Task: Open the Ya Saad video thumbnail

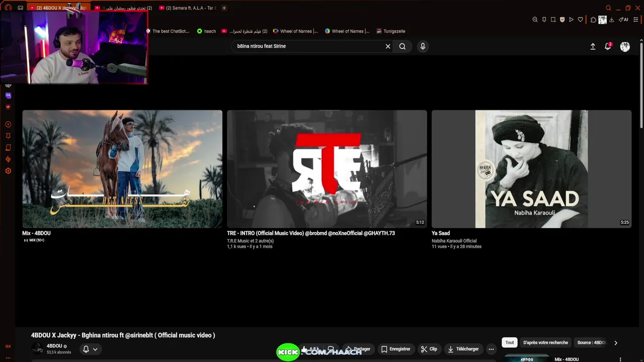Action: click(x=531, y=169)
